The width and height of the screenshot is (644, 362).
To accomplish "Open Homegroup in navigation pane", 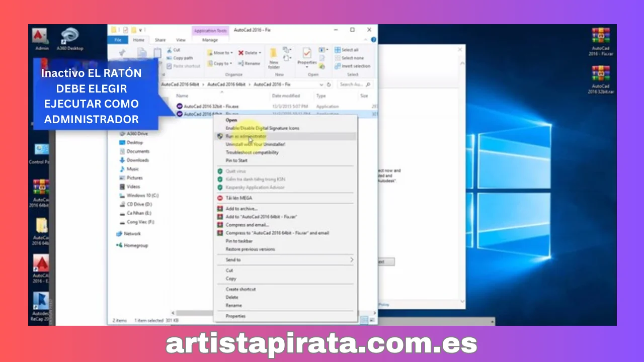I will tap(132, 245).
